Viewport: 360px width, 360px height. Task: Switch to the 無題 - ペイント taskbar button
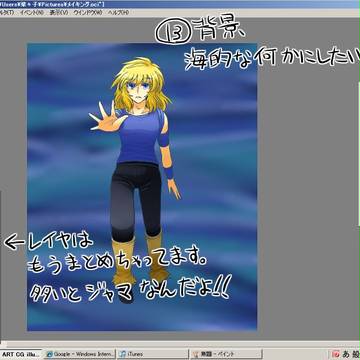click(226, 354)
